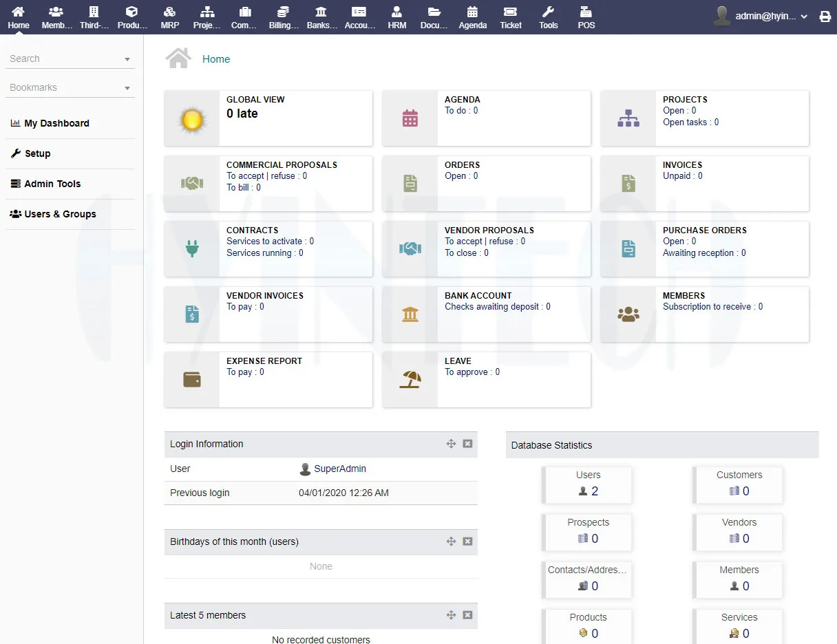Click the SuperAdmin user link
The image size is (837, 644).
340,469
